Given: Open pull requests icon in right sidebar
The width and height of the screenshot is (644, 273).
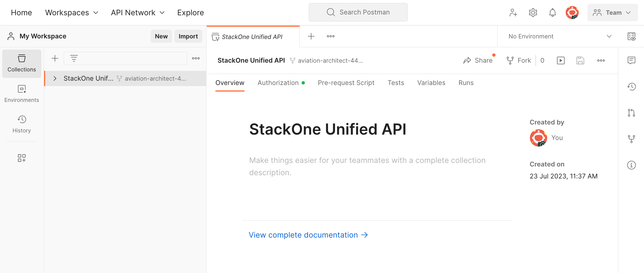Looking at the screenshot, I should click(631, 113).
